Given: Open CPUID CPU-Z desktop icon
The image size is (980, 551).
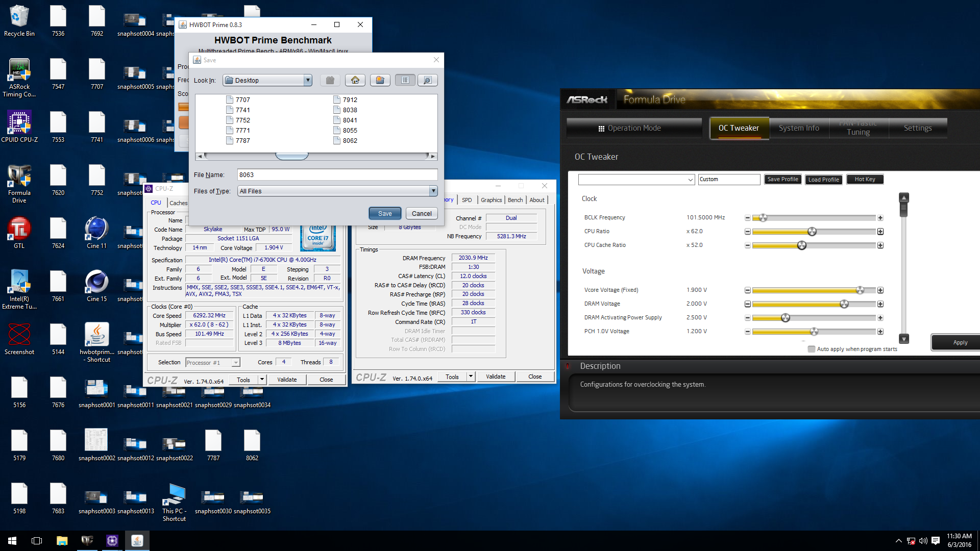Looking at the screenshot, I should (19, 127).
